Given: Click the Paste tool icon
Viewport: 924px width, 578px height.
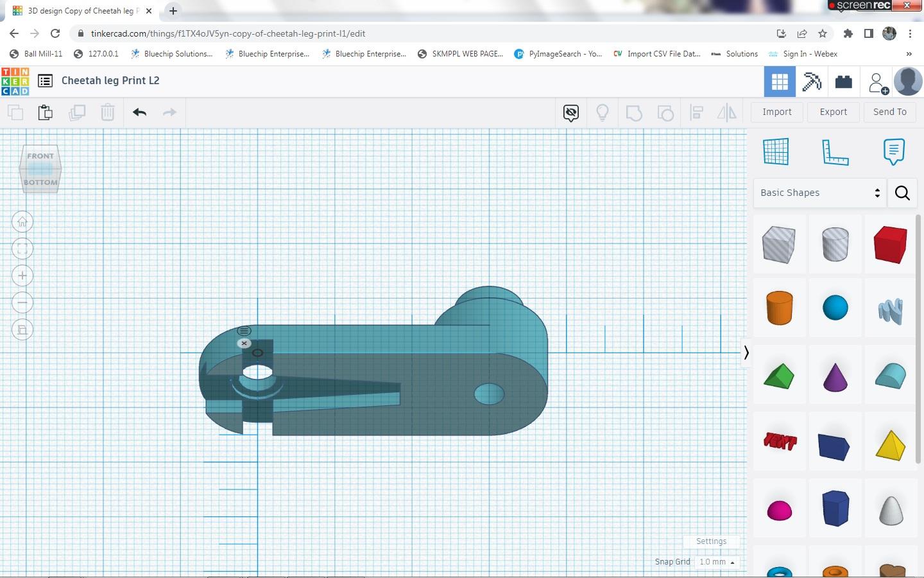Looking at the screenshot, I should pyautogui.click(x=45, y=112).
